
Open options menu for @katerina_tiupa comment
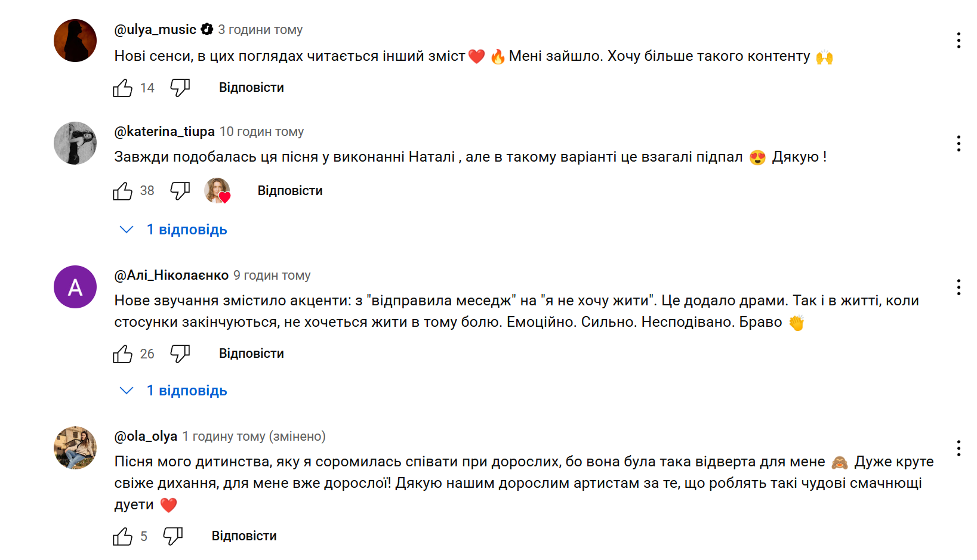click(x=958, y=143)
